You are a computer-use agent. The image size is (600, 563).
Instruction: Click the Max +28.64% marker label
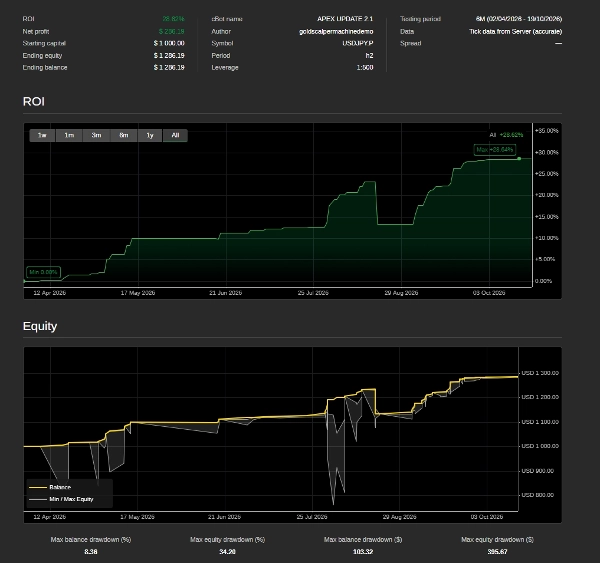pos(495,150)
